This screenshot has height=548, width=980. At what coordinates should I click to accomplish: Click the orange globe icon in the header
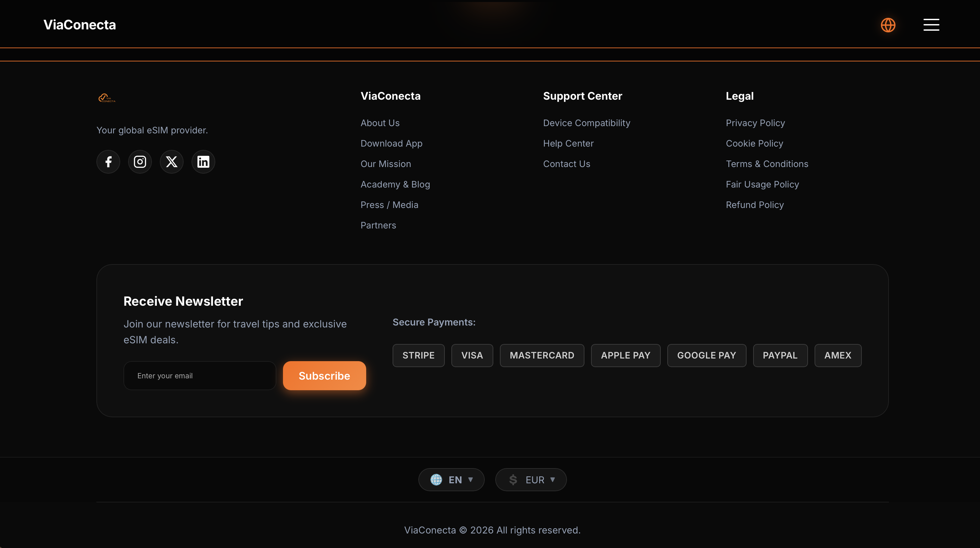(888, 25)
